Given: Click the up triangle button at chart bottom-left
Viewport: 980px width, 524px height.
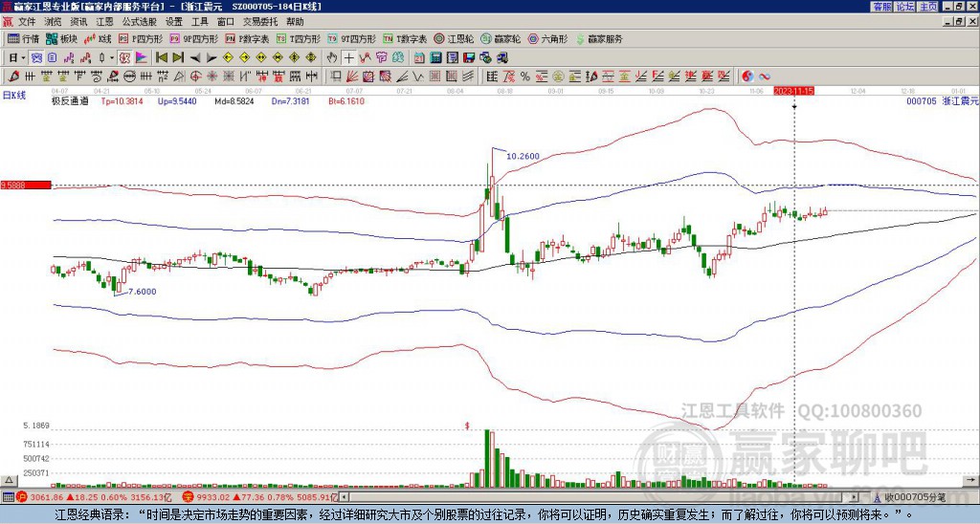Looking at the screenshot, I should click(8, 480).
